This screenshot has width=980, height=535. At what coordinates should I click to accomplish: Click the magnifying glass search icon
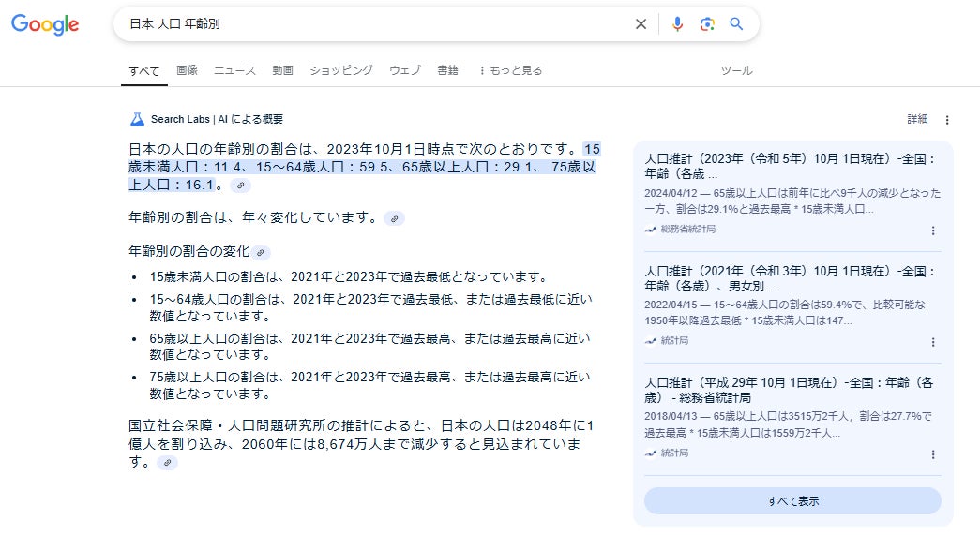[736, 23]
